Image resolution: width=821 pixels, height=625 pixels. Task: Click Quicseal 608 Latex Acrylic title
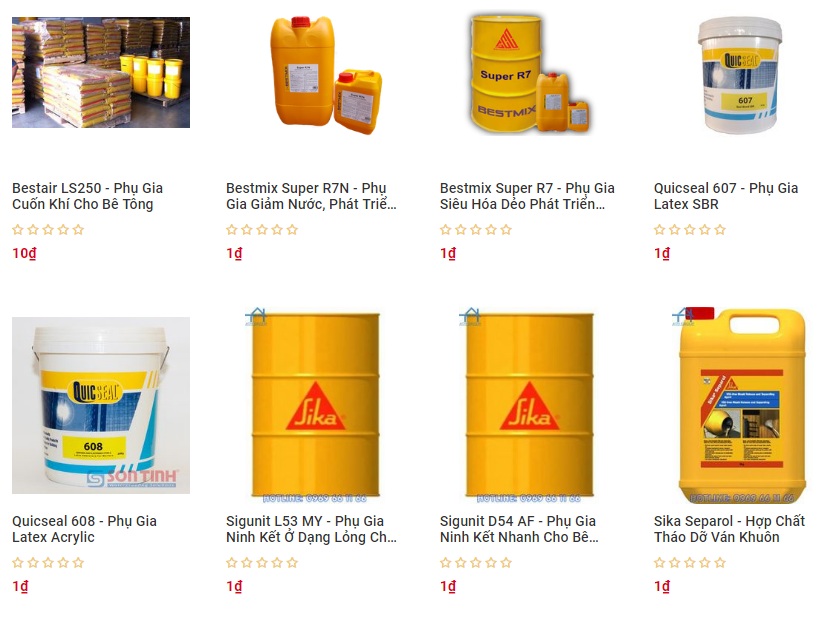84,529
